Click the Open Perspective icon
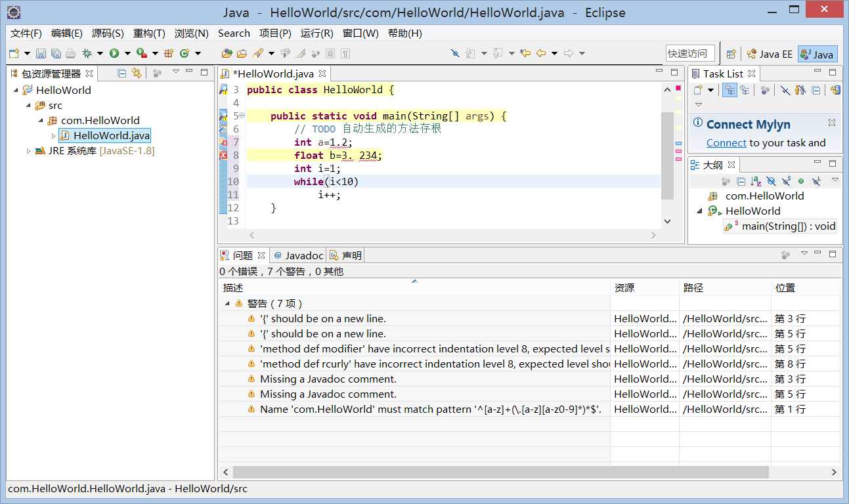The height and width of the screenshot is (504, 849). click(731, 54)
